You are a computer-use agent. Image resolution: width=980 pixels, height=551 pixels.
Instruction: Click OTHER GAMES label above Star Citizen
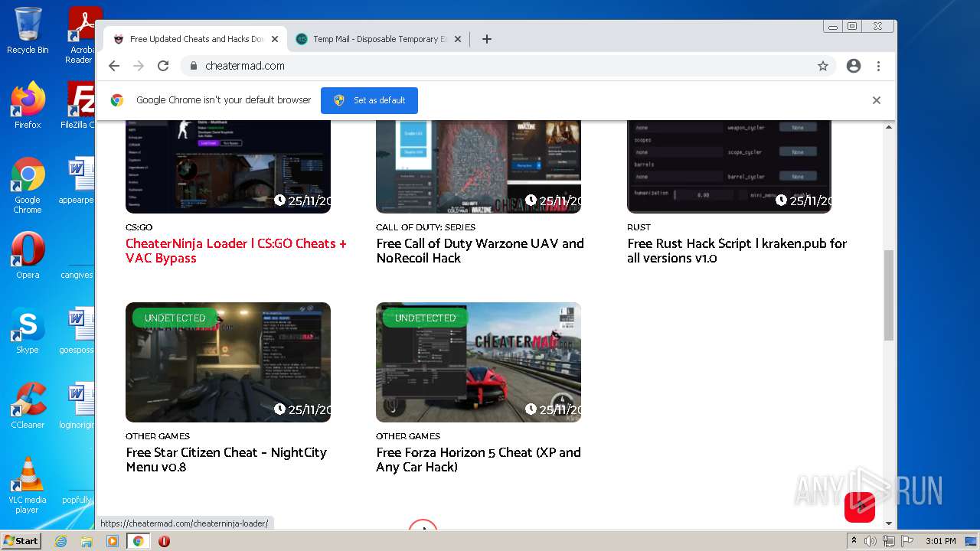click(158, 436)
